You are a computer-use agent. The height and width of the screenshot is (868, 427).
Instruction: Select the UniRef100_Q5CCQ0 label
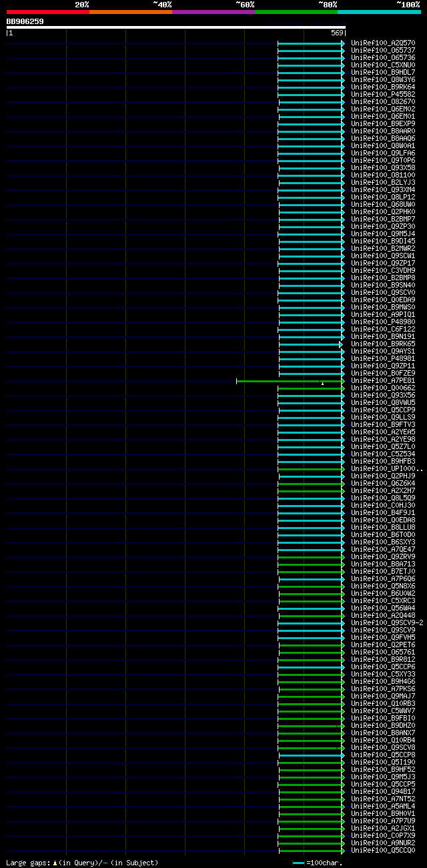pos(383,850)
